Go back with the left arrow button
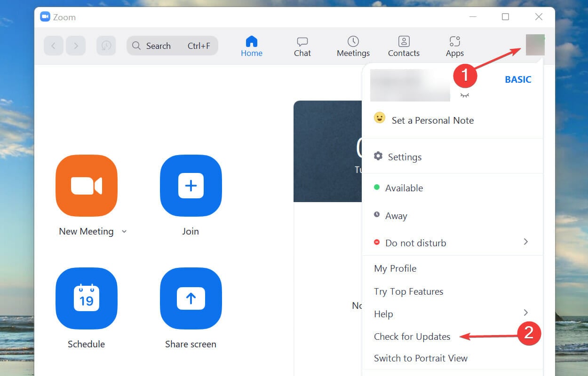The height and width of the screenshot is (376, 588). click(54, 46)
